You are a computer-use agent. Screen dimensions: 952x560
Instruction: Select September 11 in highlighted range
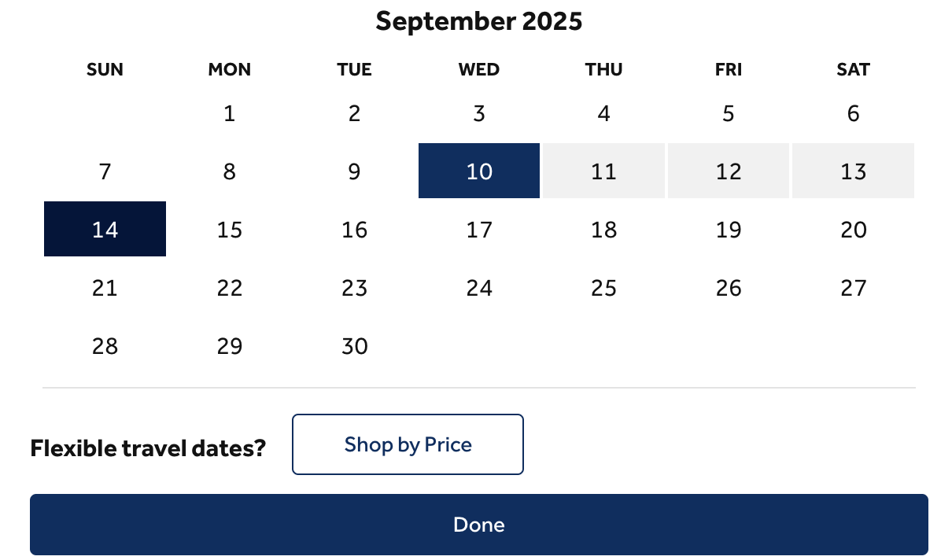(603, 171)
